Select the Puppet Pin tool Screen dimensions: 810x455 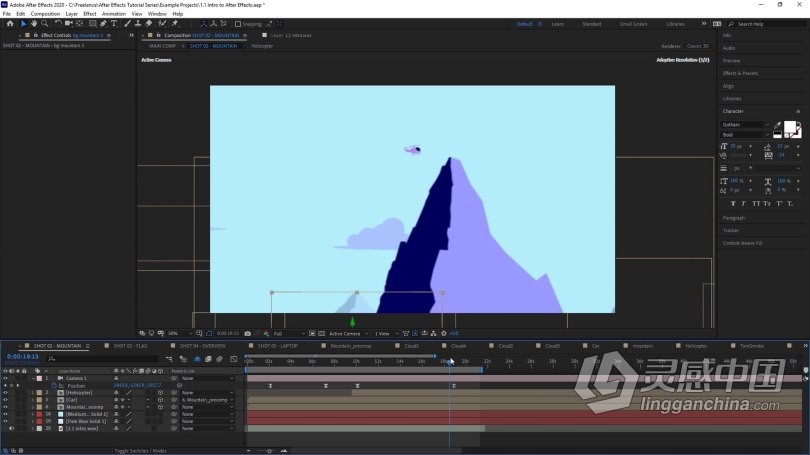pos(175,24)
